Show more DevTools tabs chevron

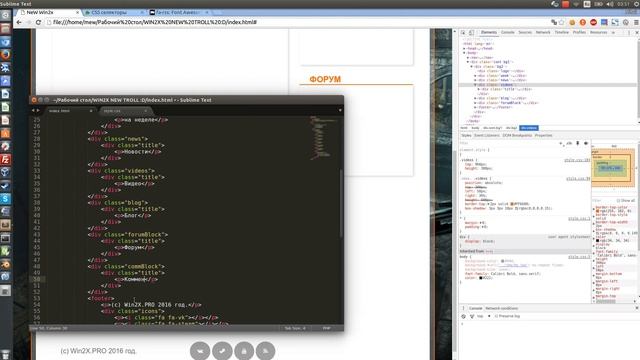[613, 32]
